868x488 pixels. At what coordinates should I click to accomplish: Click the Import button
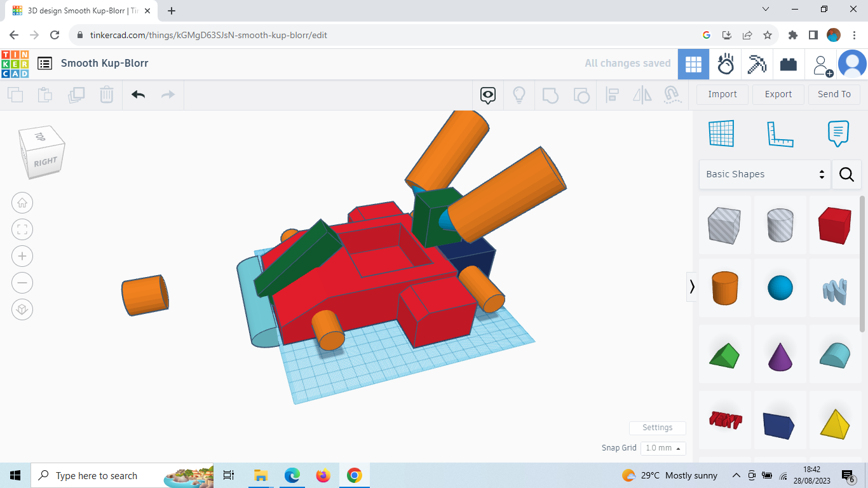coord(722,94)
